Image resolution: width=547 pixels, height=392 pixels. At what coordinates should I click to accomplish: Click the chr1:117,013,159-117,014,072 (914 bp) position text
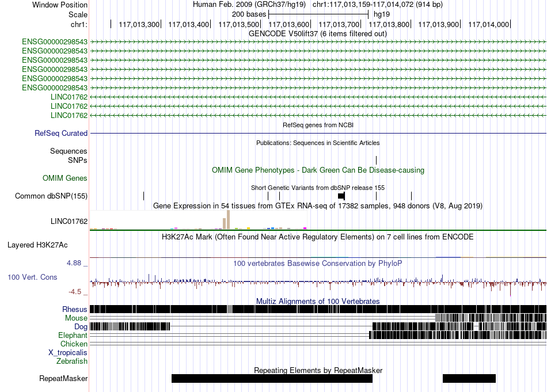pyautogui.click(x=378, y=5)
